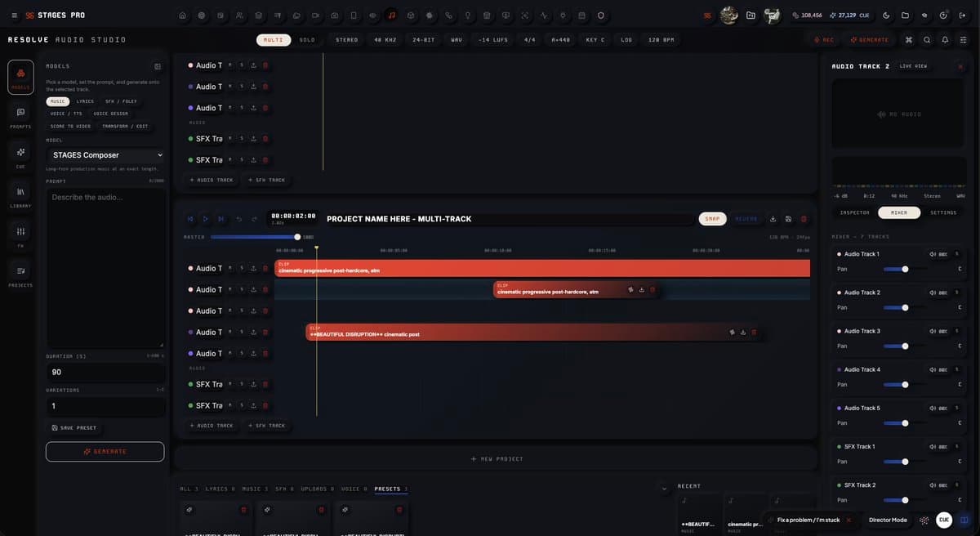Open the 48 KHZ sample rate setting
Image resolution: width=980 pixels, height=536 pixels.
(385, 39)
